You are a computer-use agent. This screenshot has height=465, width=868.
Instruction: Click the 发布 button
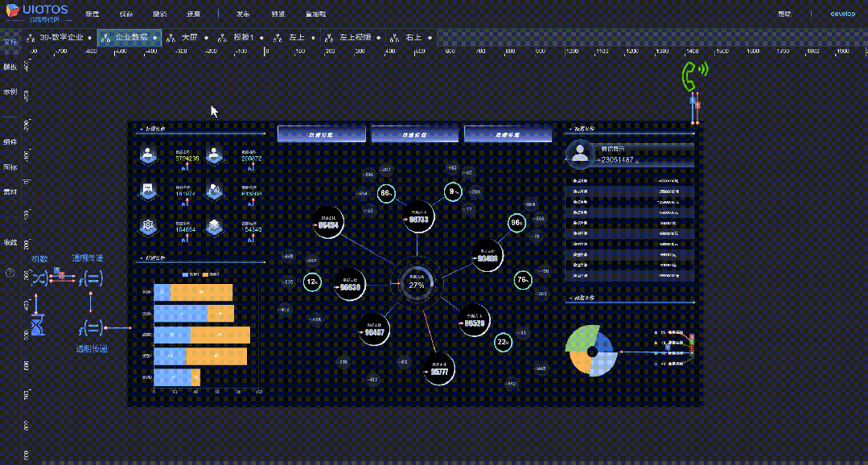point(244,14)
